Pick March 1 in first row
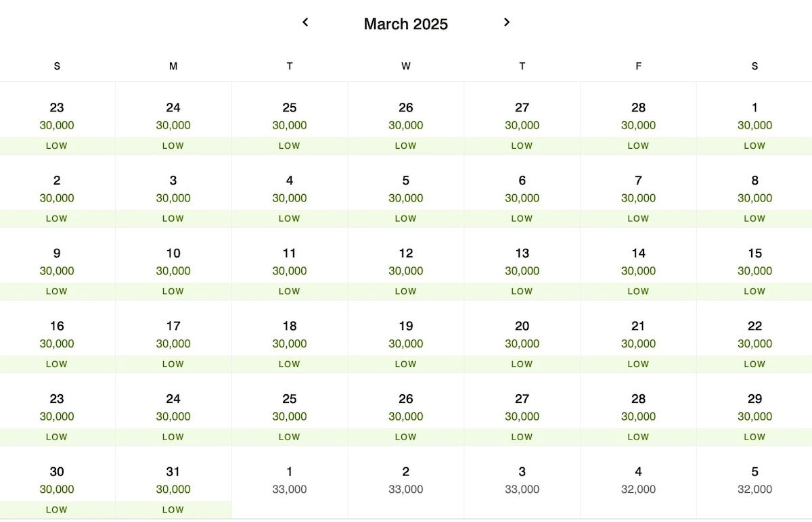Viewport: 812px width, 522px height. coord(754,118)
